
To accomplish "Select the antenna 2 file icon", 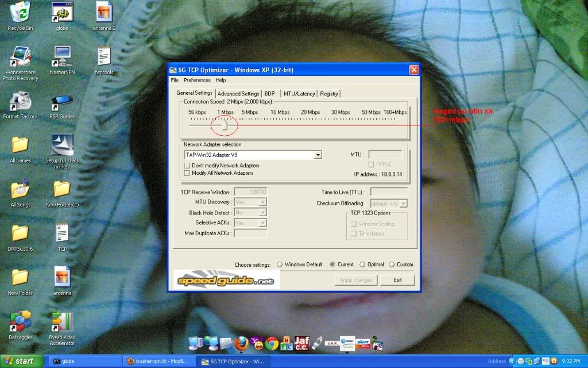I will [104, 17].
